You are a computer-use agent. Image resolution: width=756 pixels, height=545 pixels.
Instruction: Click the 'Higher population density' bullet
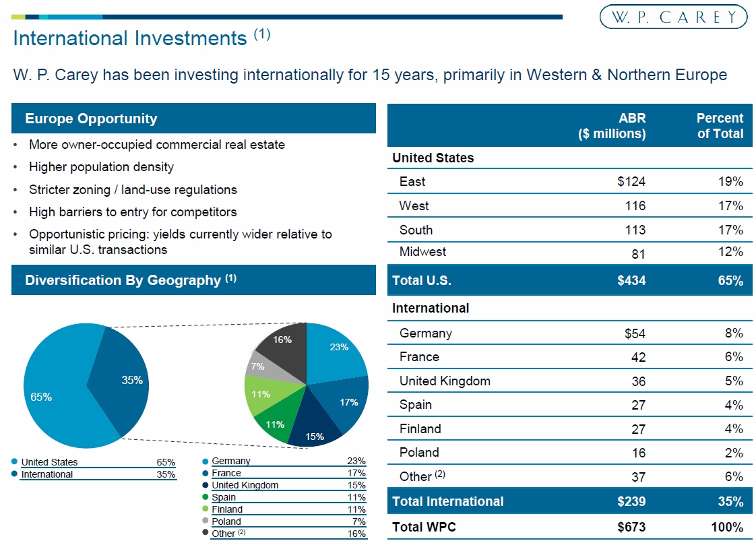click(x=101, y=166)
